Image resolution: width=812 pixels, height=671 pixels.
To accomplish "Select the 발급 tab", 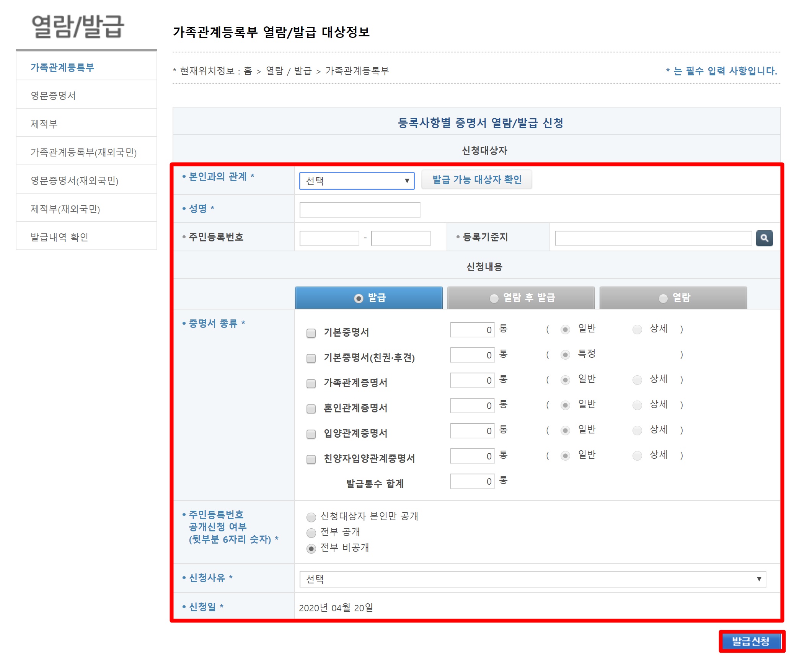I will pyautogui.click(x=368, y=298).
